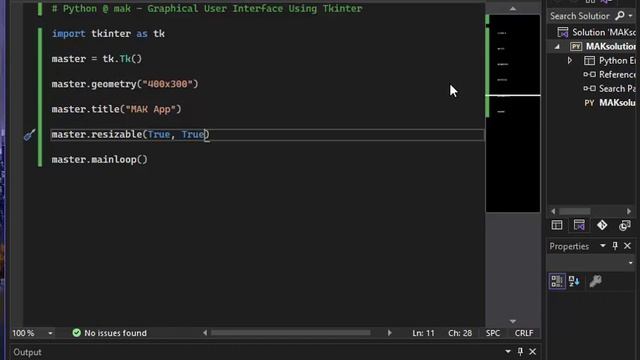
Task: Close the Properties panel
Action: 627,246
